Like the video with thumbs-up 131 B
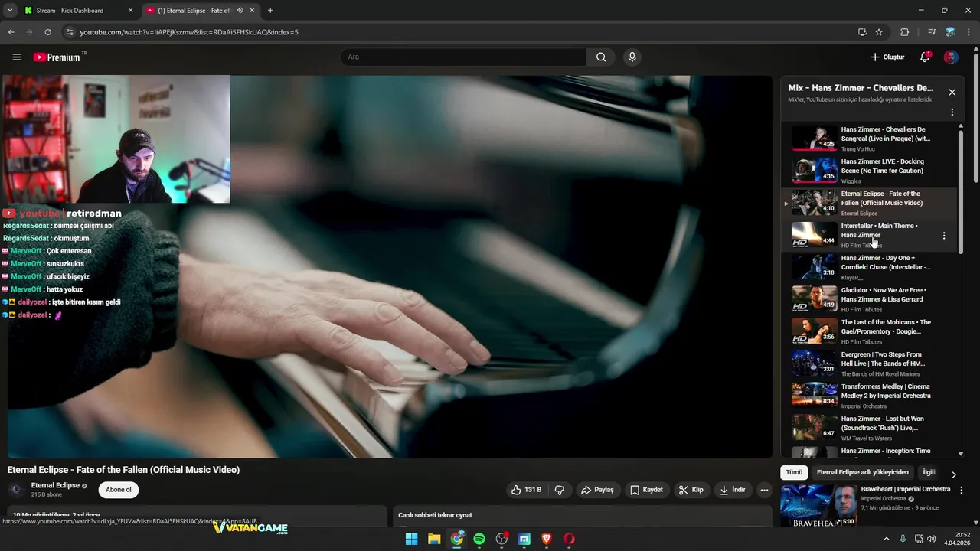The width and height of the screenshot is (980, 551). (x=526, y=490)
